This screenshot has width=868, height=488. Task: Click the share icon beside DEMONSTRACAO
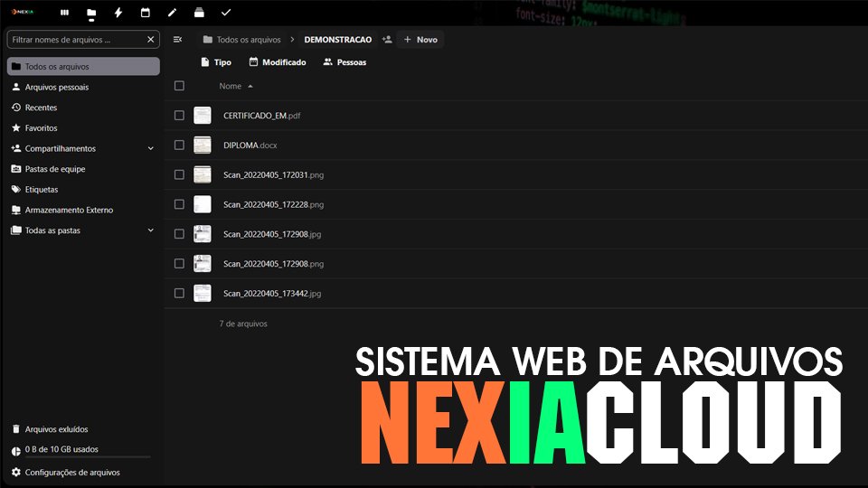tap(387, 40)
